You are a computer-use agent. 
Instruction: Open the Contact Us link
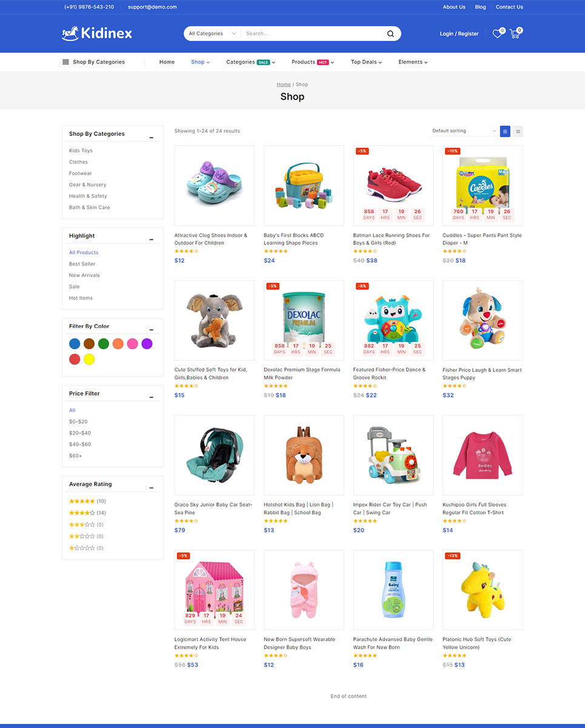(509, 7)
